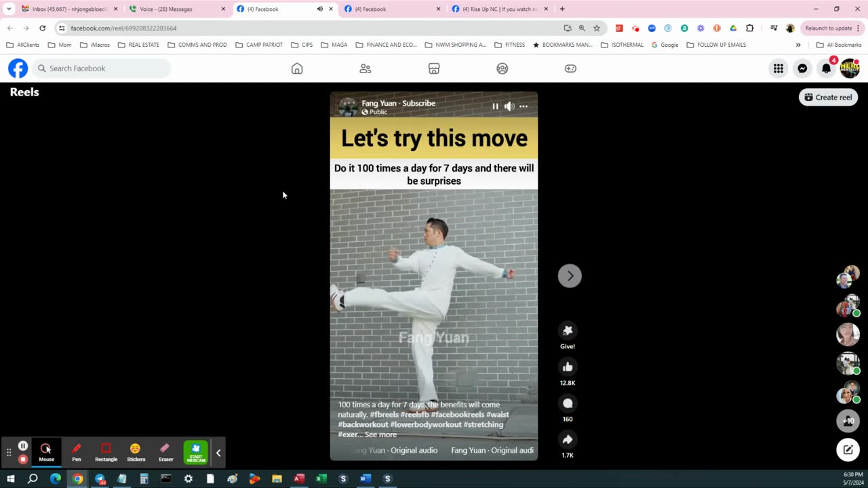Bookmark this page with star icon
Viewport: 868px width, 488px height.
pyautogui.click(x=597, y=28)
